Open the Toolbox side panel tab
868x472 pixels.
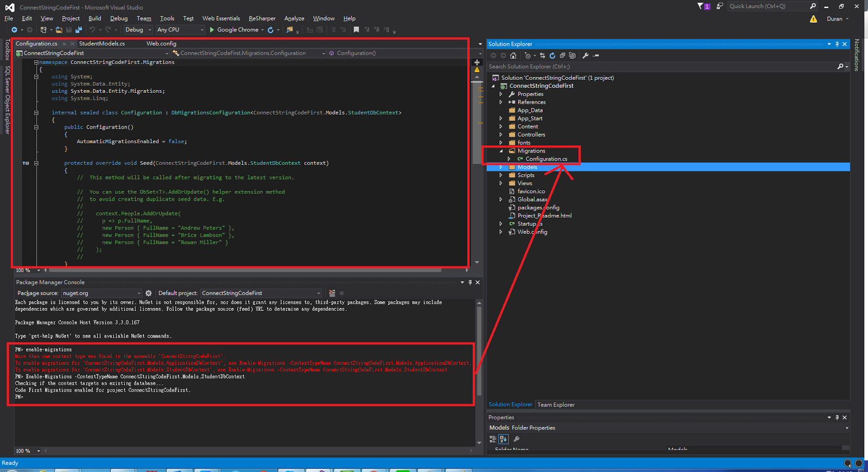coord(7,49)
